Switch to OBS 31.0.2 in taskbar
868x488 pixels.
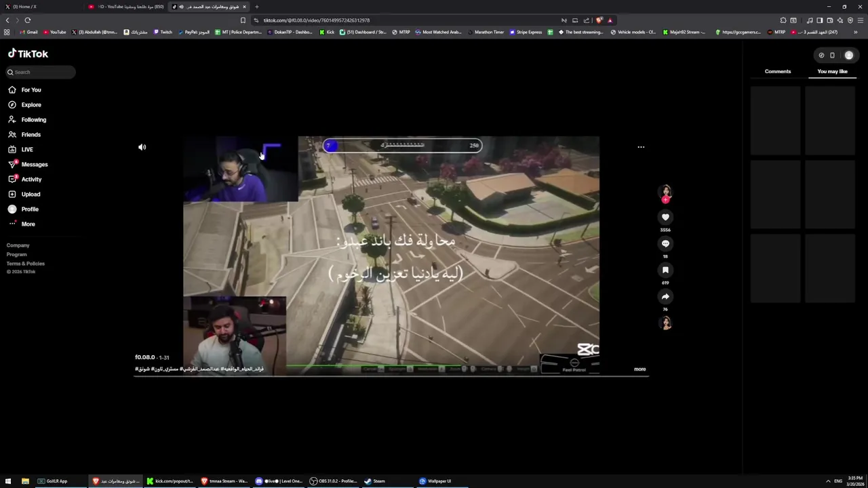tap(334, 481)
